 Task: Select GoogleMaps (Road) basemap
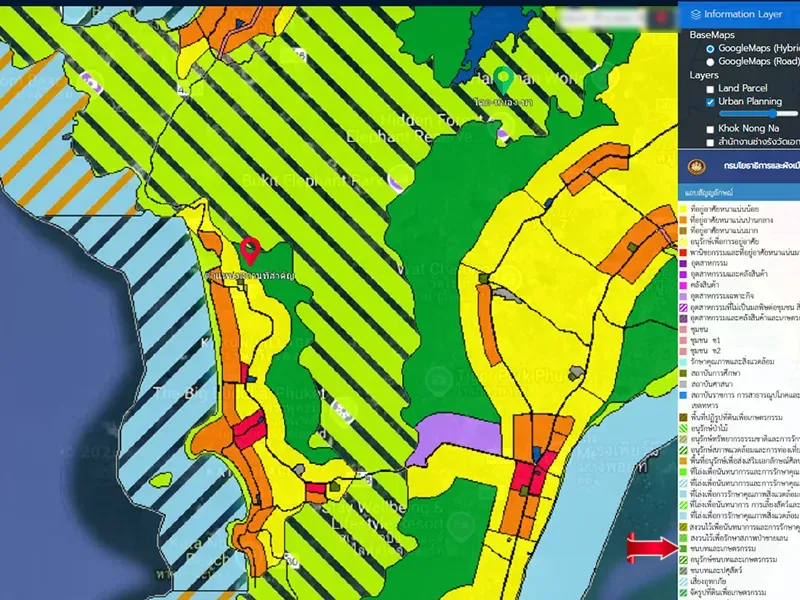coord(710,62)
